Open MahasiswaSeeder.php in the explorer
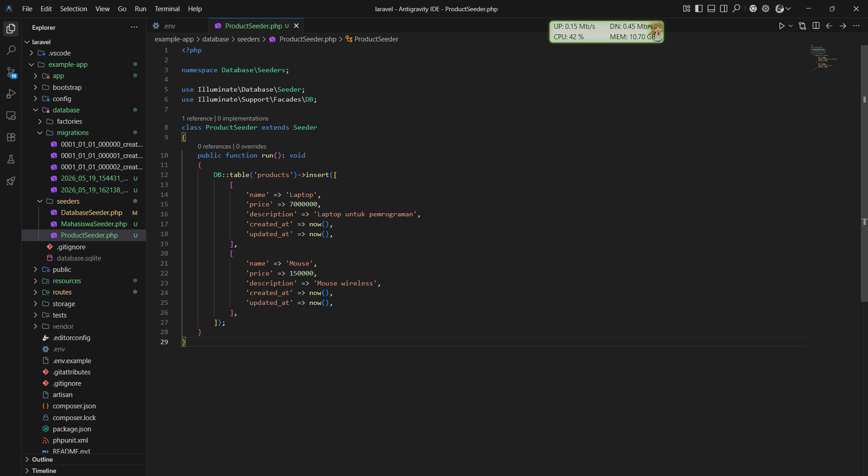868x476 pixels. (94, 224)
